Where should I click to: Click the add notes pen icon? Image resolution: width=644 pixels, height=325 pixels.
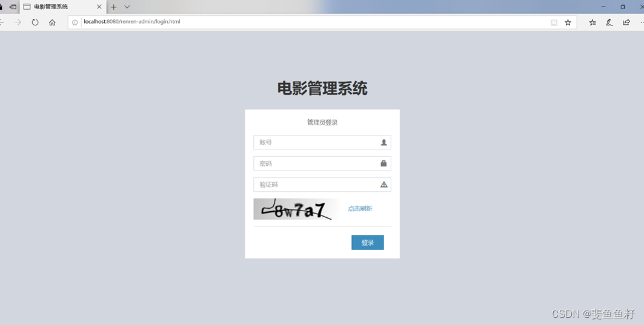click(609, 22)
